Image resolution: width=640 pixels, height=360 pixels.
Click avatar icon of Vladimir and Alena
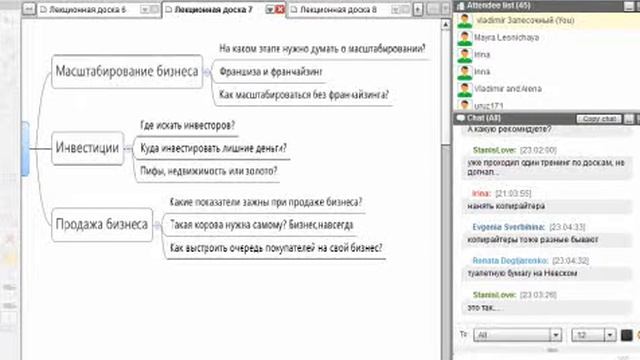coord(464,89)
